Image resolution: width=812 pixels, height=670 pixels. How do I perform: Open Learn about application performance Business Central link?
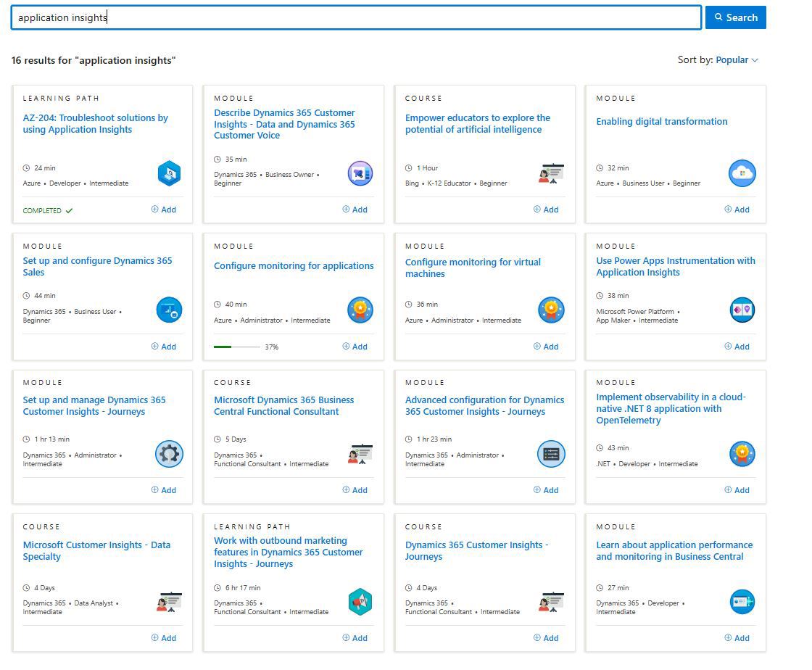tap(674, 550)
